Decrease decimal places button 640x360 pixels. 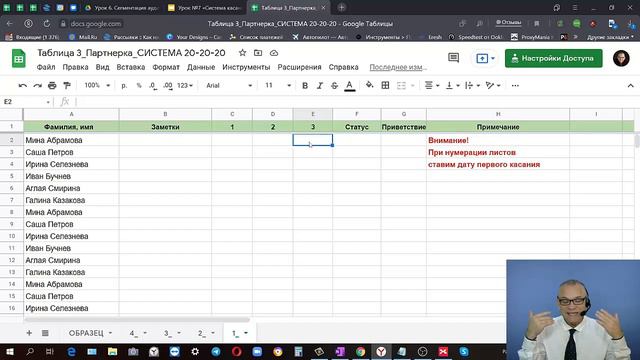pyautogui.click(x=153, y=85)
